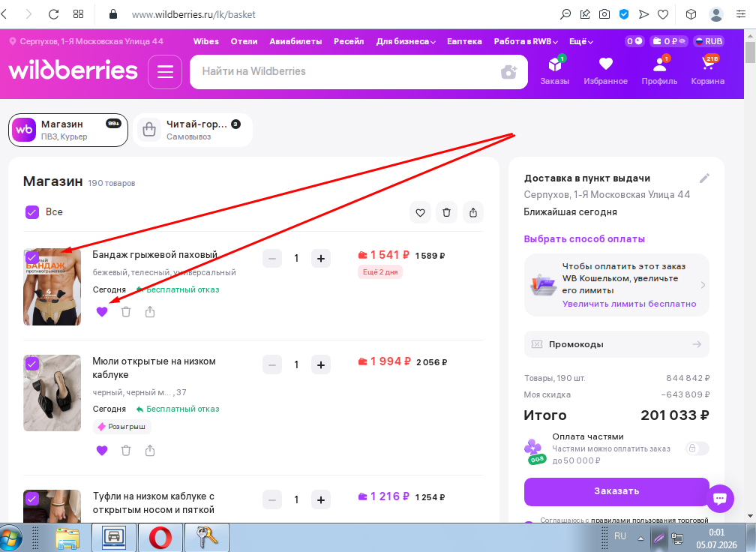The image size is (756, 552).
Task: Open the Windows Start button
Action: [x=10, y=538]
